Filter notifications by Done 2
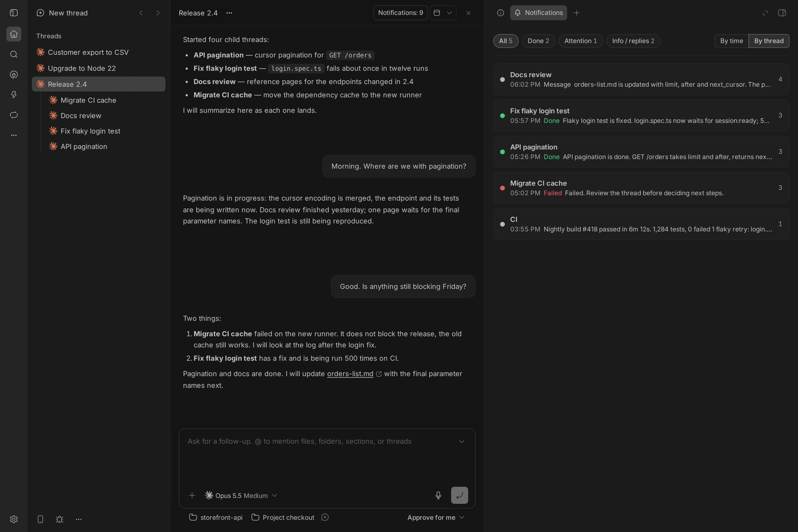The width and height of the screenshot is (798, 532). (x=538, y=41)
